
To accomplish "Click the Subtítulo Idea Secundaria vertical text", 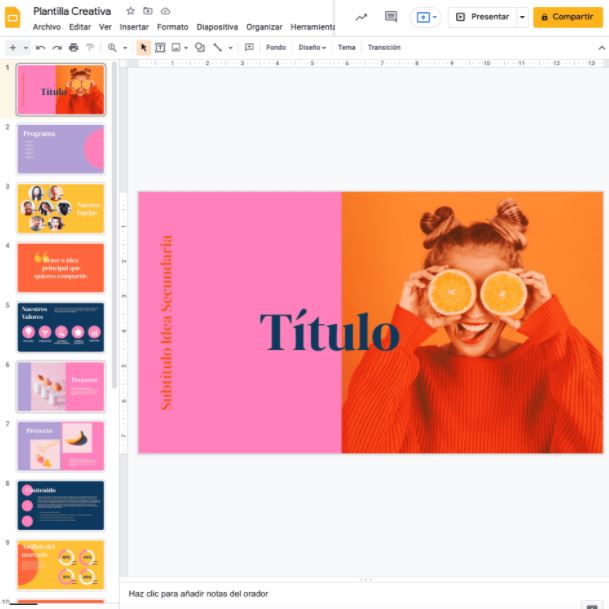I will pos(166,322).
